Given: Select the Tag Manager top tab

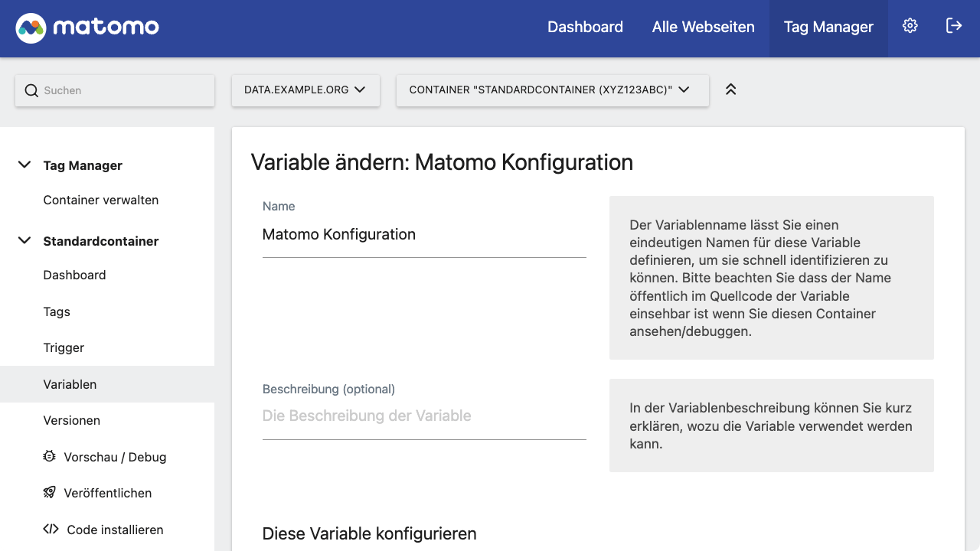Looking at the screenshot, I should click(828, 28).
